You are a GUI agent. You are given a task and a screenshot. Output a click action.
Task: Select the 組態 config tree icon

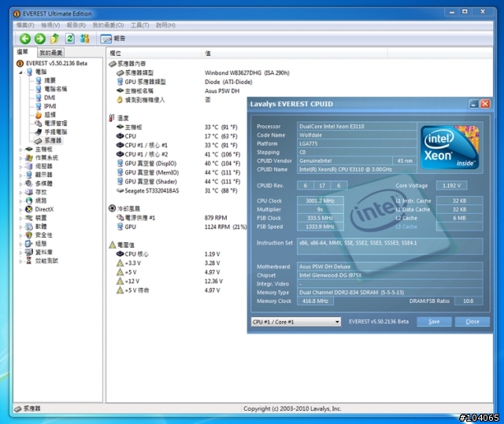click(x=29, y=244)
